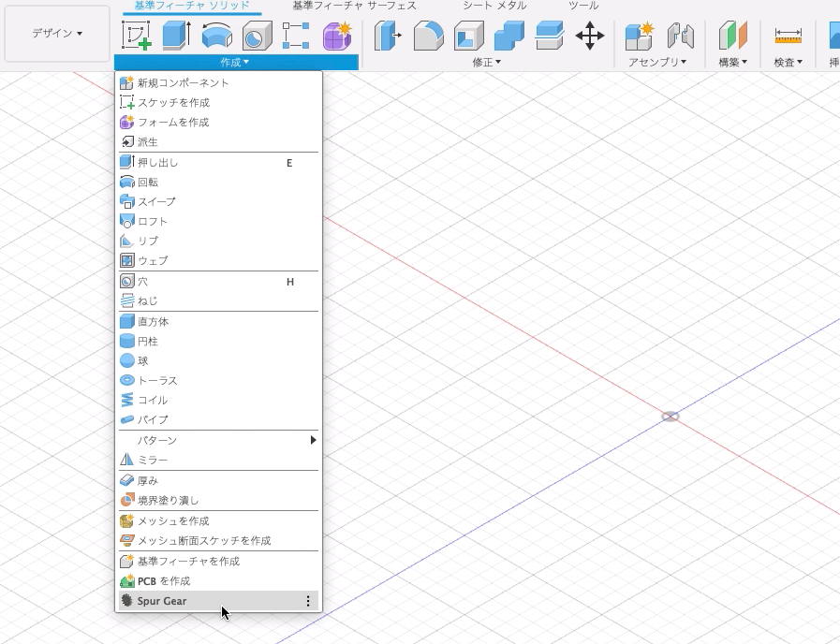Screen dimensions: 840x644
Task: Switch to シート メタル tab
Action: click(494, 6)
